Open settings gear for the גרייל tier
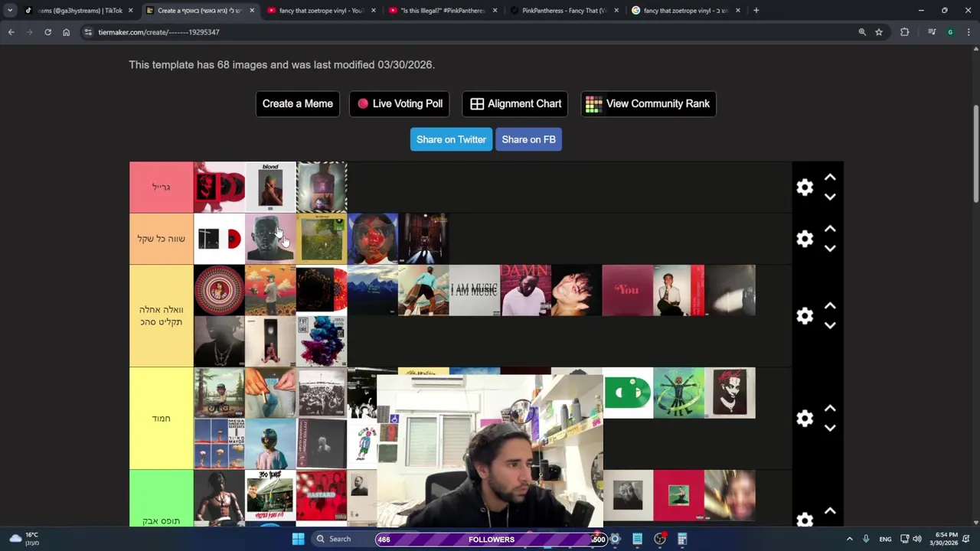This screenshot has height=551, width=980. tap(805, 187)
